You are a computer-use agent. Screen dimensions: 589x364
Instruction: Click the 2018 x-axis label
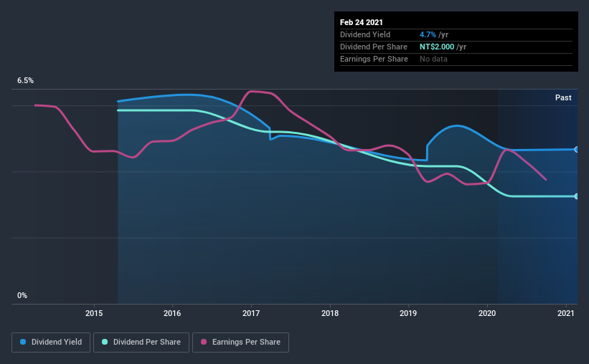(x=330, y=313)
